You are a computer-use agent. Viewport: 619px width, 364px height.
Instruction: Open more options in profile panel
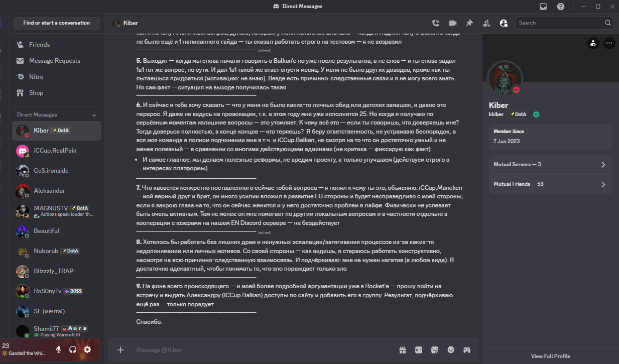pyautogui.click(x=609, y=43)
